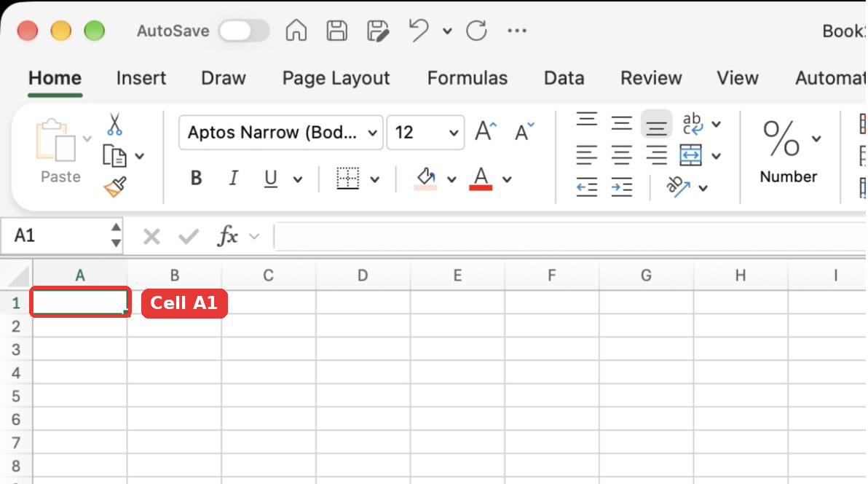Viewport: 868px width, 484px height.
Task: Click the Save As pencil-disk icon
Action: (x=377, y=31)
